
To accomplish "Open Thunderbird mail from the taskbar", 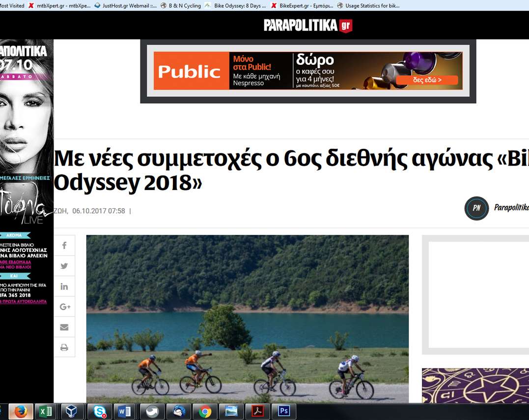I will pyautogui.click(x=179, y=412).
